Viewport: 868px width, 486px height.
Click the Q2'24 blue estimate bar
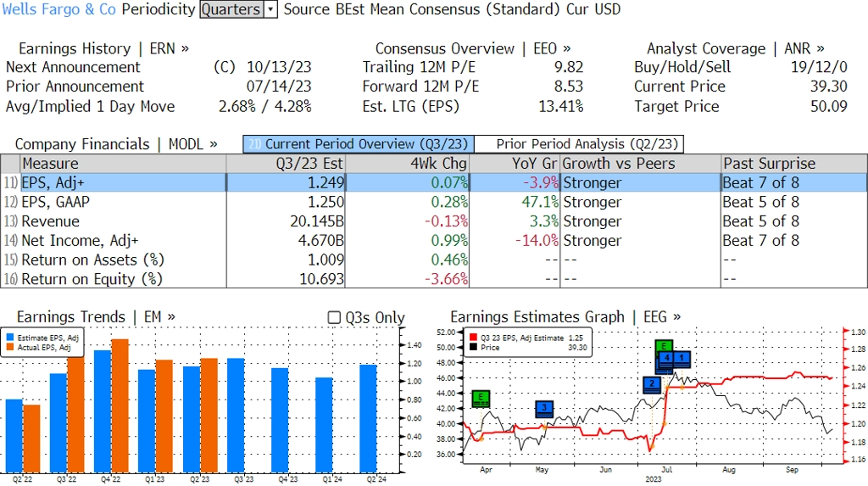pos(368,418)
